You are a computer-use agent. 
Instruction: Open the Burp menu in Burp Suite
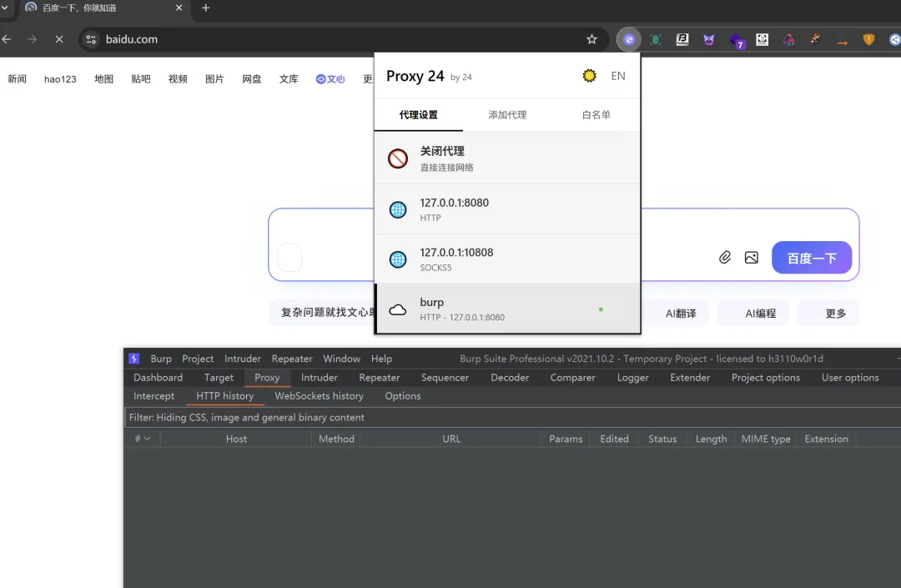click(x=161, y=359)
